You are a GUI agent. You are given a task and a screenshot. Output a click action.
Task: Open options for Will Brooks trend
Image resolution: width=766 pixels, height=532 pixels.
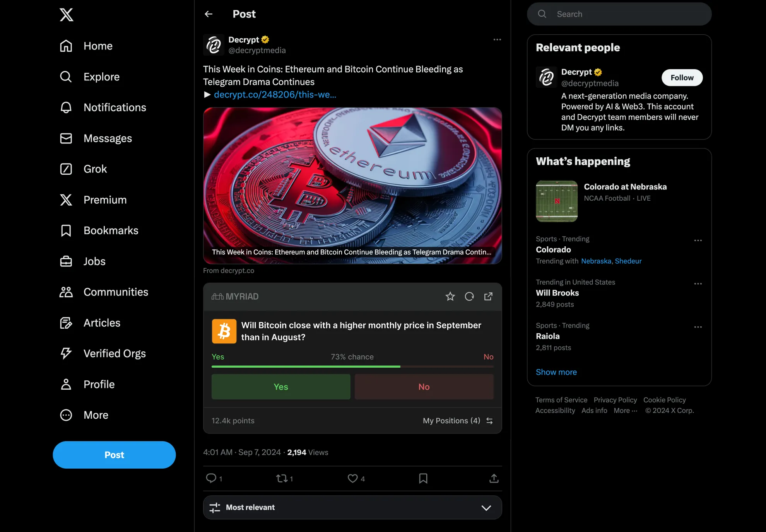point(698,284)
